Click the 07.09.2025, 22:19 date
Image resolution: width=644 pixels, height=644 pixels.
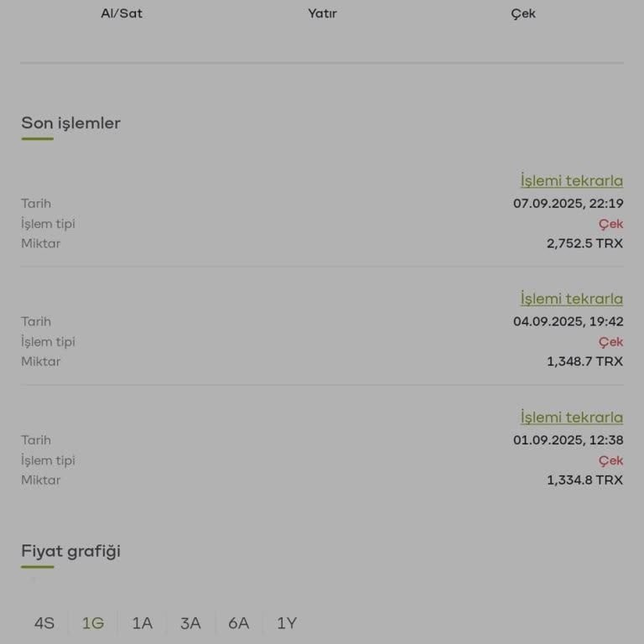tap(568, 203)
